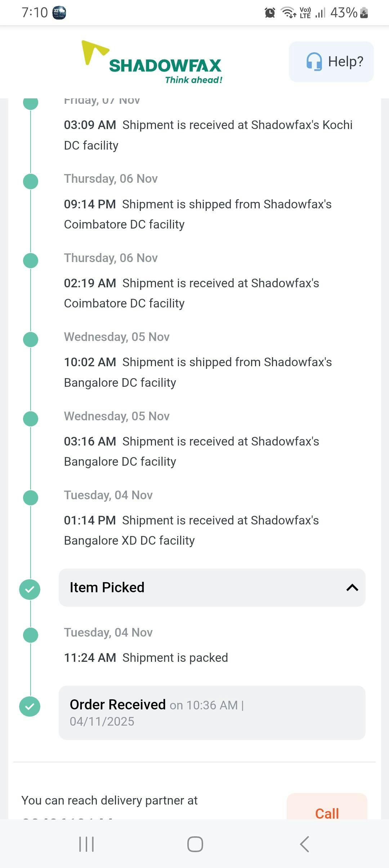Select the 02:19 AM Coimbatore received entry
This screenshot has width=389, height=868.
(x=191, y=293)
